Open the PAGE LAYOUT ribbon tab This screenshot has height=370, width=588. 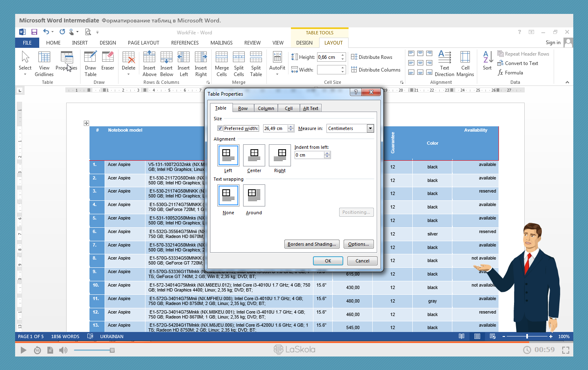pyautogui.click(x=143, y=43)
